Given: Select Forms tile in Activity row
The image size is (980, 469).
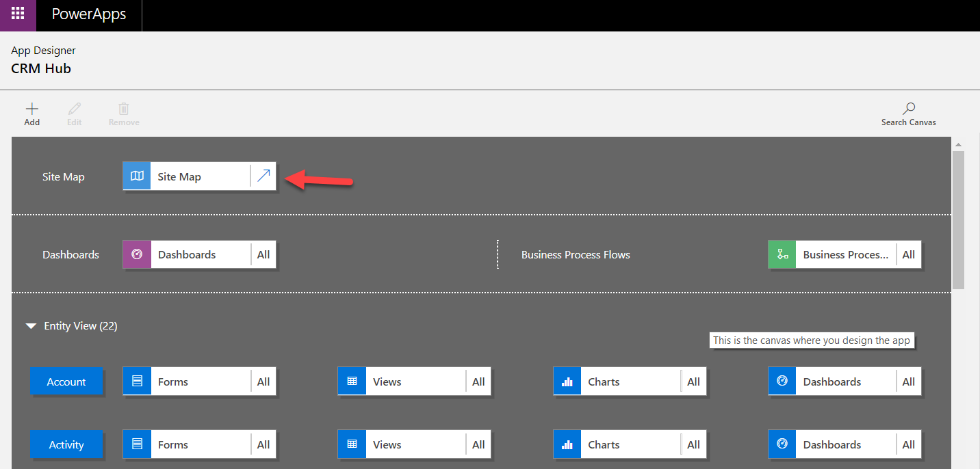Looking at the screenshot, I should (x=200, y=444).
